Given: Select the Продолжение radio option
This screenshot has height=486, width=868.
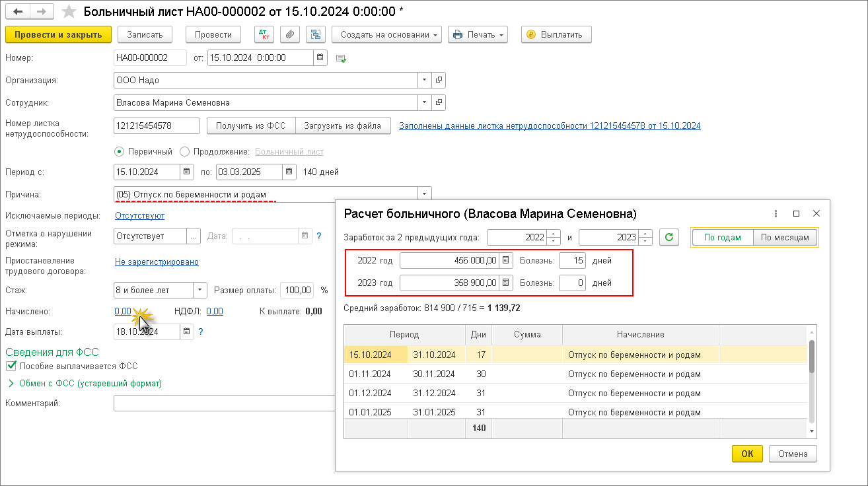Looking at the screenshot, I should [185, 151].
